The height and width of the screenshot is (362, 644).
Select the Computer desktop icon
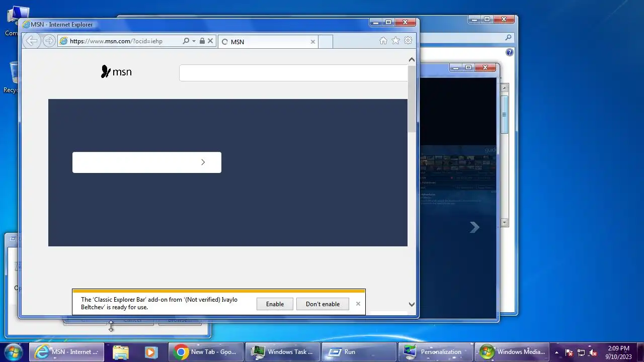[12, 21]
